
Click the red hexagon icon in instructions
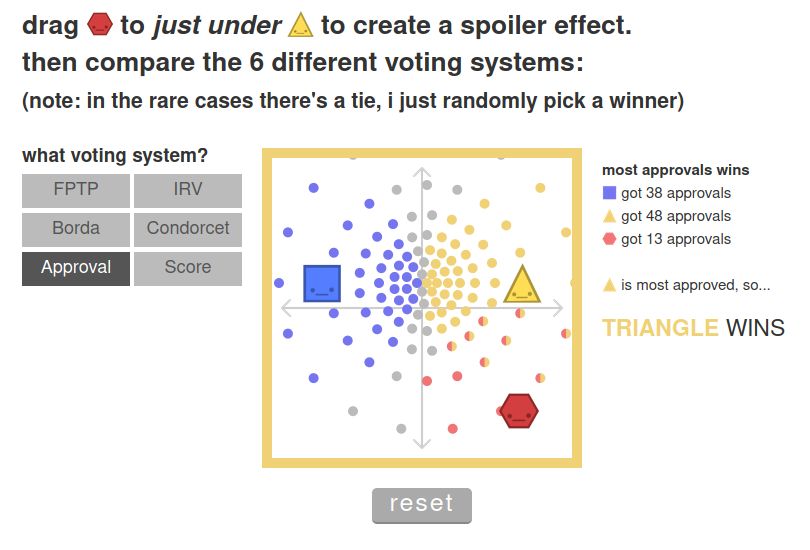tap(99, 24)
